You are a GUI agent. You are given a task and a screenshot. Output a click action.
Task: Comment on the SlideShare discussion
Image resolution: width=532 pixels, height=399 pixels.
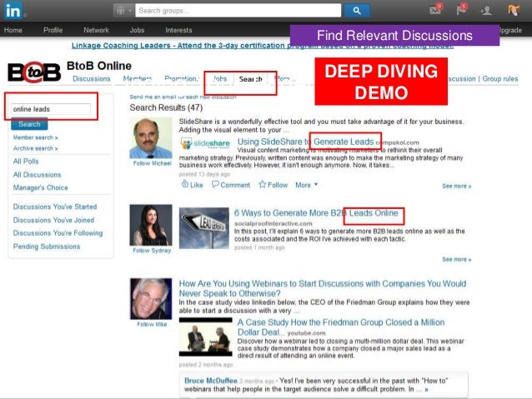231,185
